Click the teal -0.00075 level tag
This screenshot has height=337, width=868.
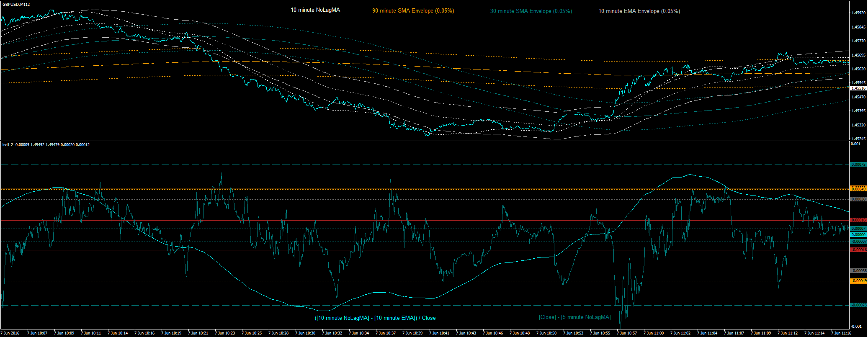pyautogui.click(x=858, y=305)
